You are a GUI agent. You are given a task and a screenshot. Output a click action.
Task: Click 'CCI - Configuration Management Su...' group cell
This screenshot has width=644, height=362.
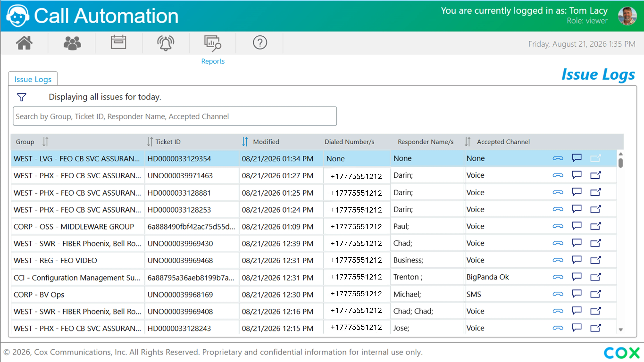[77, 278]
